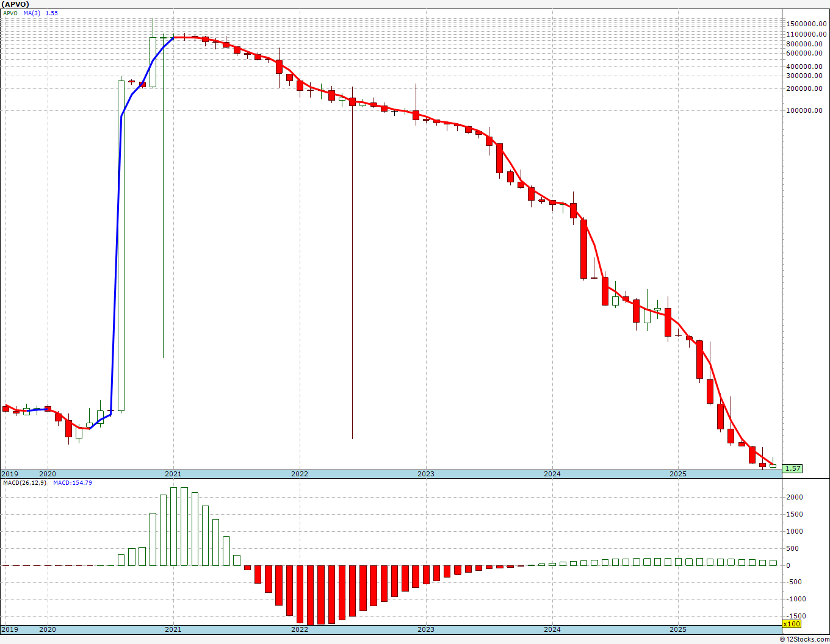Click 2021 on the MACD panel time axis

pyautogui.click(x=173, y=629)
